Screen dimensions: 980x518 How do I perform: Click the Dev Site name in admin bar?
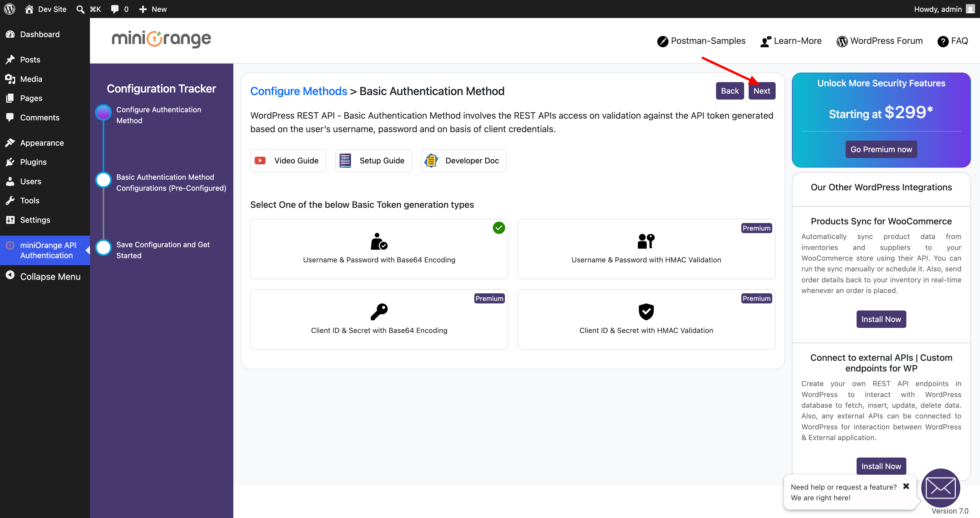point(52,9)
